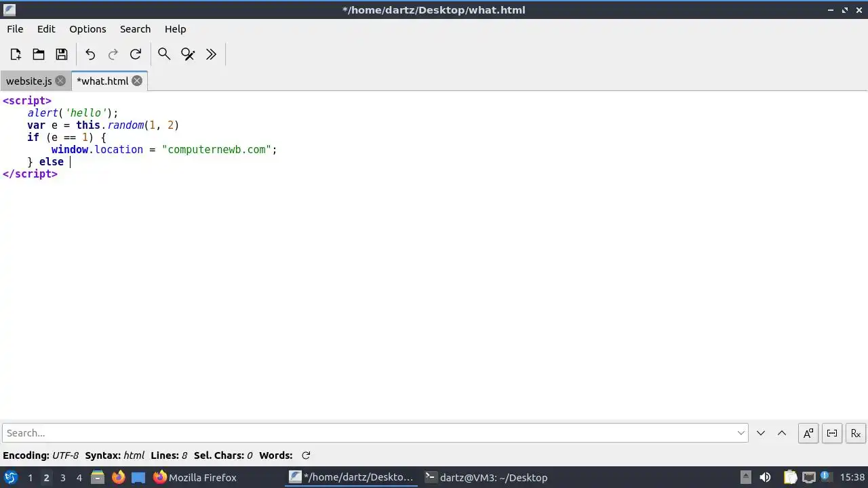Click the Sel. Chars: 0 status entry
Image resolution: width=868 pixels, height=488 pixels.
tap(223, 455)
